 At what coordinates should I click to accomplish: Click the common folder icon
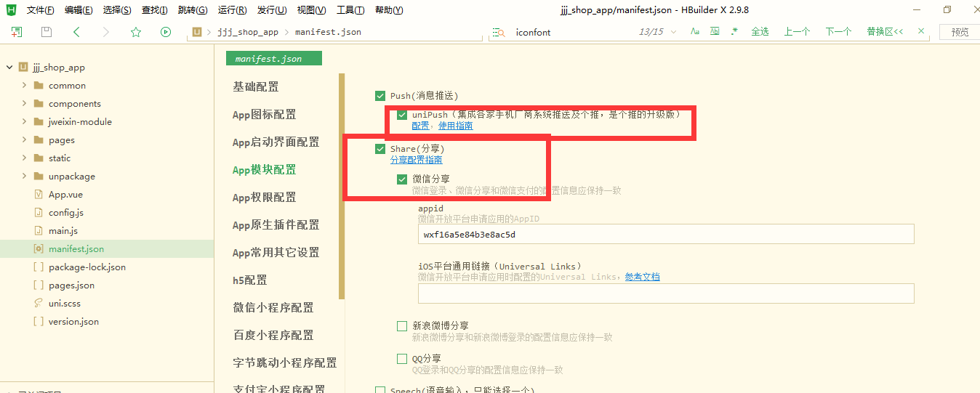pyautogui.click(x=39, y=86)
